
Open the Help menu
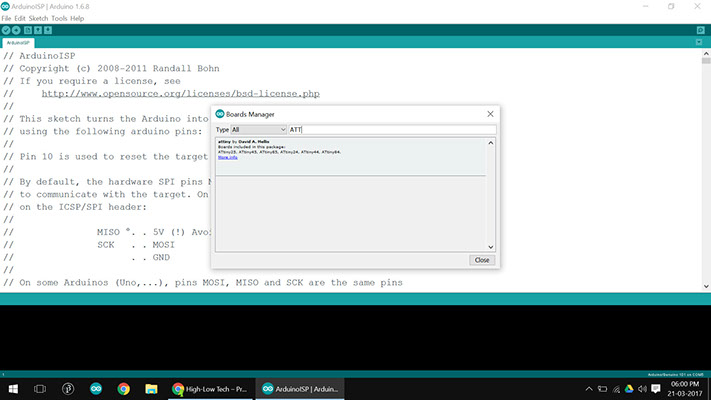click(77, 19)
